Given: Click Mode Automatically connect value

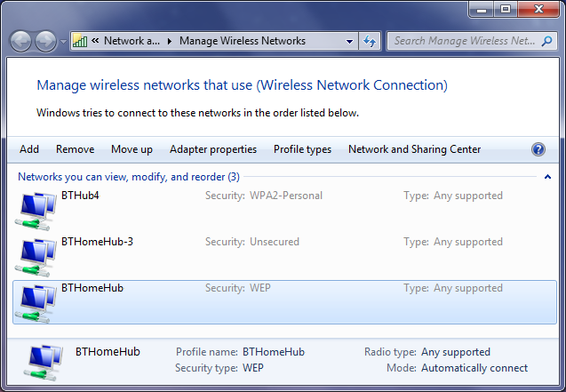Looking at the screenshot, I should pos(474,368).
